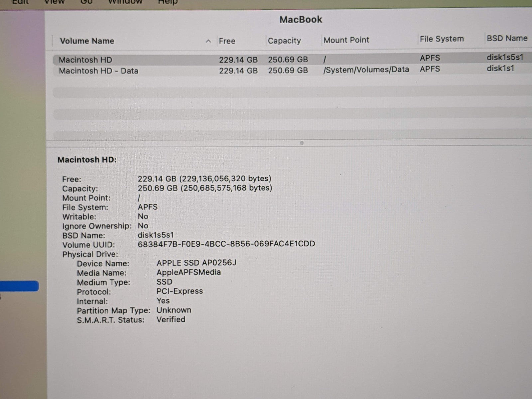The height and width of the screenshot is (399, 532).
Task: Sort the list by Capacity column
Action: pyautogui.click(x=284, y=41)
